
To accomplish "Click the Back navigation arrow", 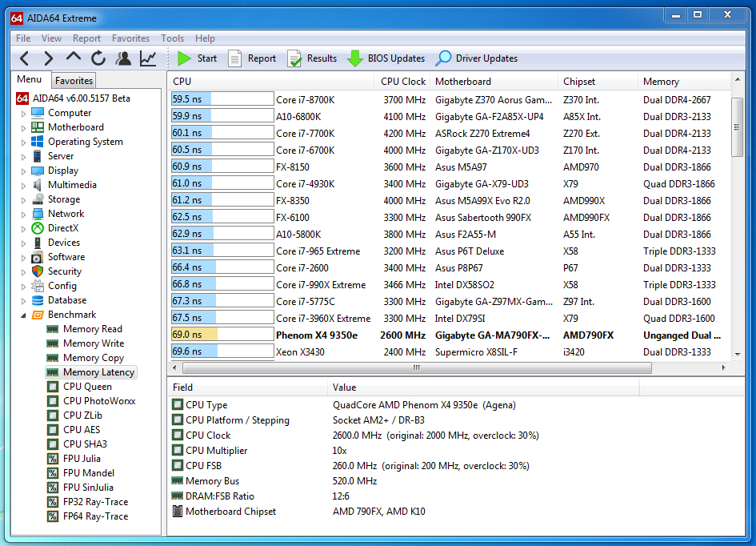I will [x=24, y=58].
